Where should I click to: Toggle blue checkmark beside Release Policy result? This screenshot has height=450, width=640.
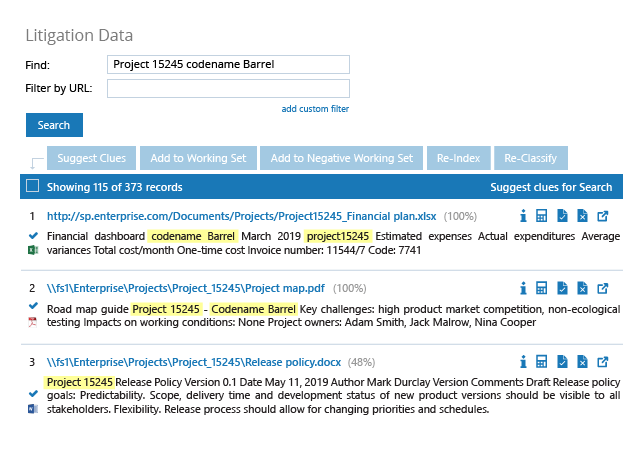point(33,394)
